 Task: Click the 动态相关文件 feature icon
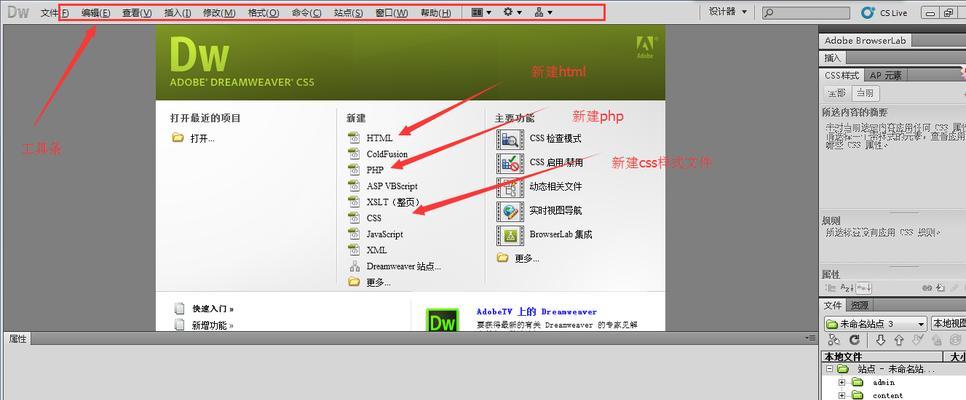tap(510, 186)
